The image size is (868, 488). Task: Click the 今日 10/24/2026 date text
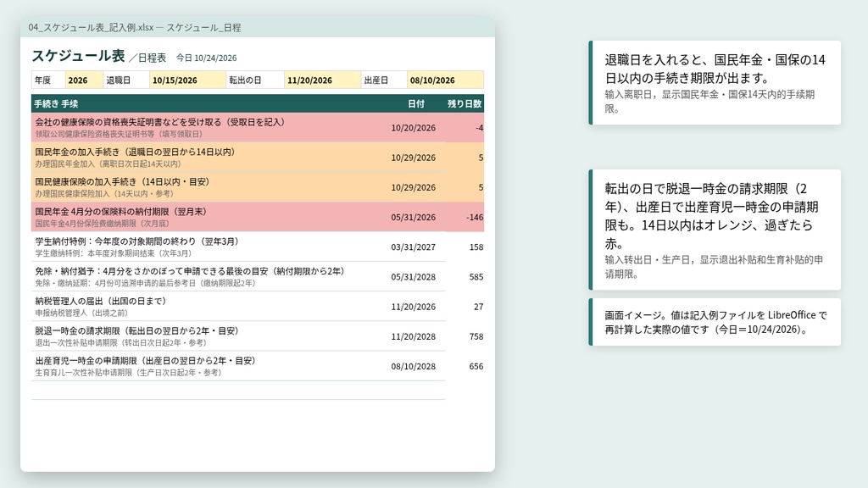pos(207,58)
